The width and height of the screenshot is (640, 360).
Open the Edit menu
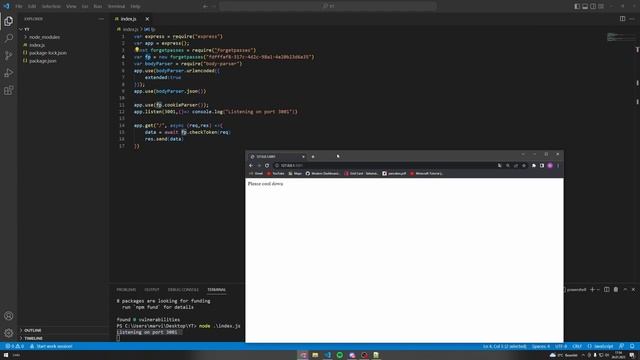[x=32, y=6]
